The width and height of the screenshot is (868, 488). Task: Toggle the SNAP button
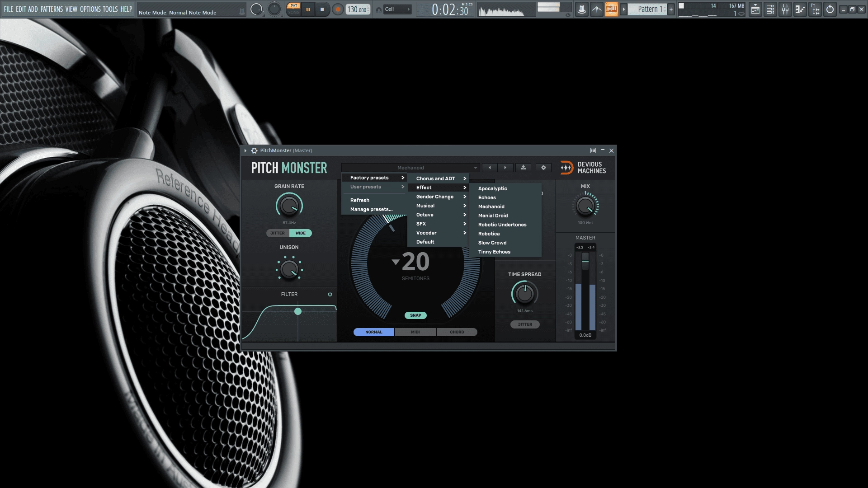tap(415, 316)
